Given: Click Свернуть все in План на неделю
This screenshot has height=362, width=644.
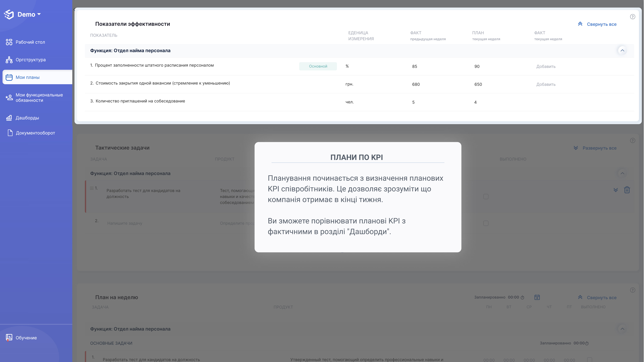Looking at the screenshot, I should [602, 298].
